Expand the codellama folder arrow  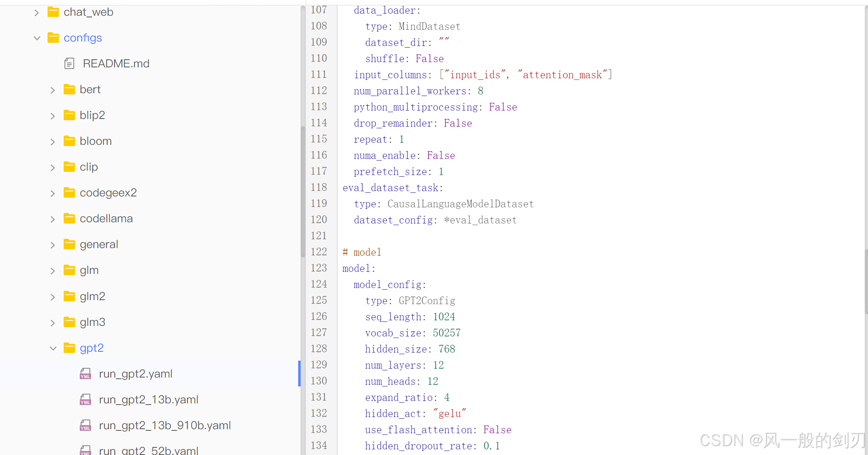click(x=53, y=219)
